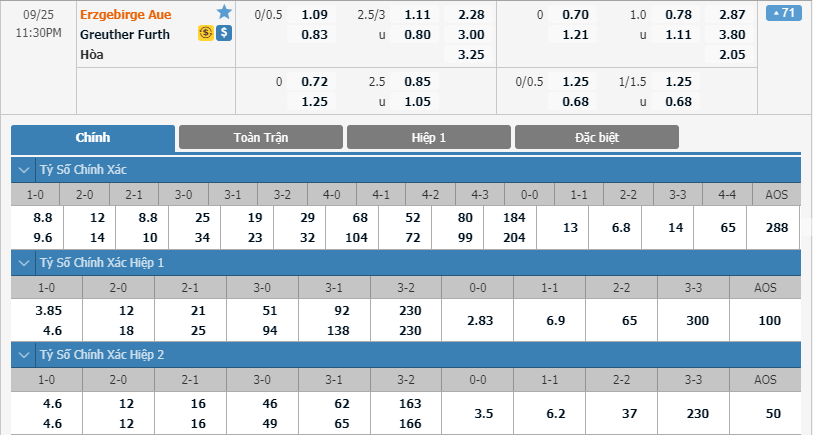The height and width of the screenshot is (435, 813).
Task: Click the blue dollar sign icon
Action: pyautogui.click(x=224, y=33)
